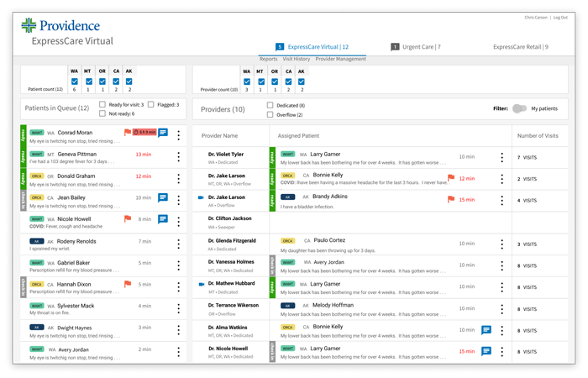Check the Not ready checkbox
588x378 pixels.
102,113
